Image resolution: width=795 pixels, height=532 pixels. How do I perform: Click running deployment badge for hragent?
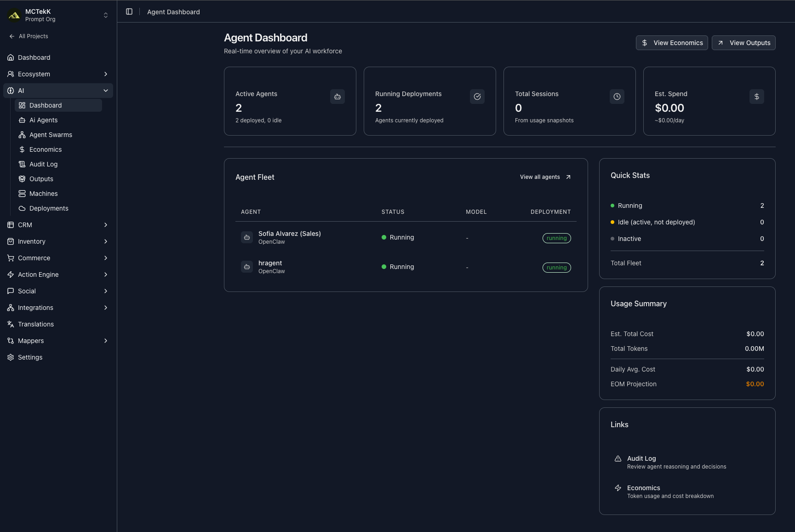pos(556,268)
